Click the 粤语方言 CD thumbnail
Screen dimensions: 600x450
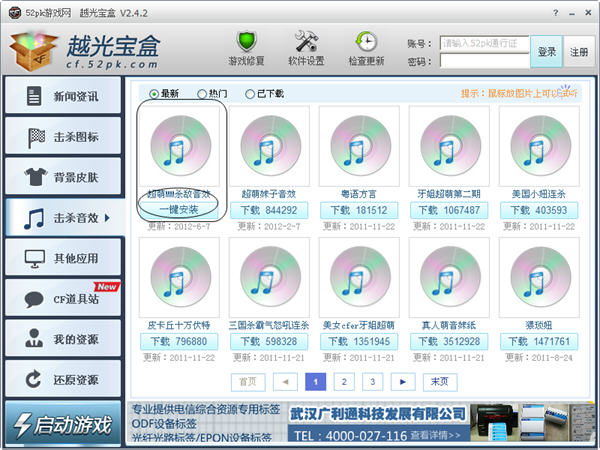(359, 146)
